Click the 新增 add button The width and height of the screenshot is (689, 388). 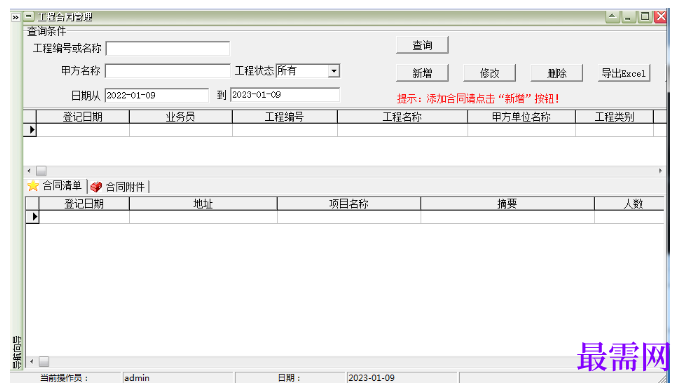[422, 73]
